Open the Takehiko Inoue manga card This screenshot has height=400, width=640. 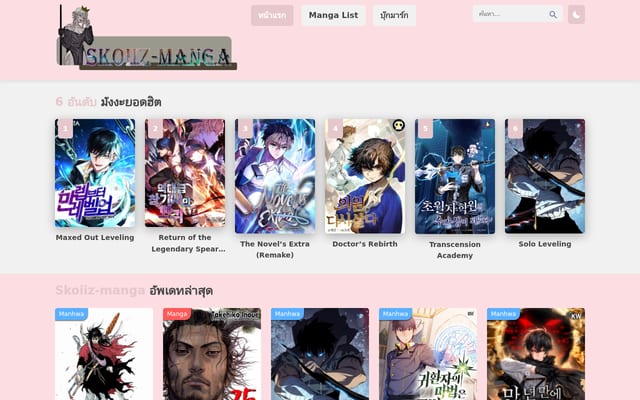212,354
